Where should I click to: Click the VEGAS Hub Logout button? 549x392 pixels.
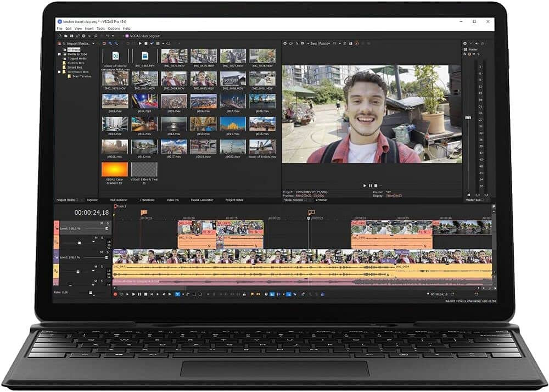pos(143,36)
